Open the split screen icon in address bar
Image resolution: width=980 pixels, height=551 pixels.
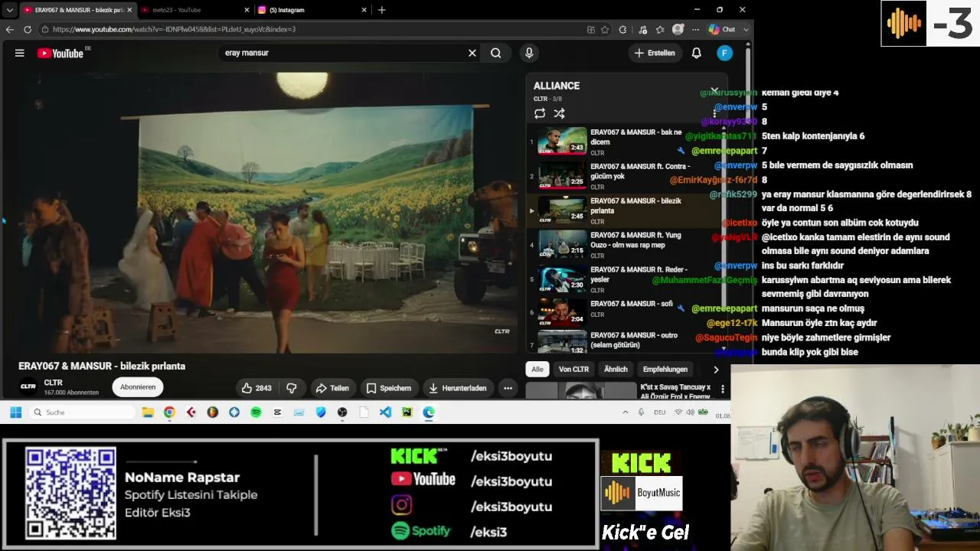pos(591,29)
